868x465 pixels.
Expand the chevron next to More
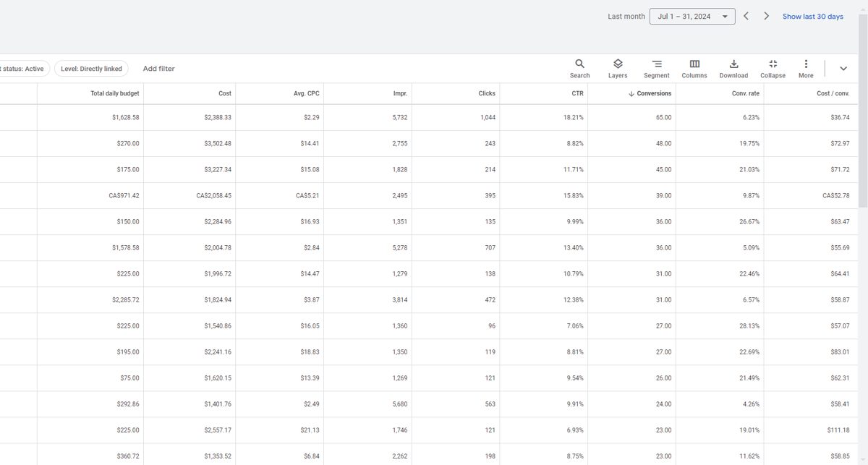(x=843, y=69)
